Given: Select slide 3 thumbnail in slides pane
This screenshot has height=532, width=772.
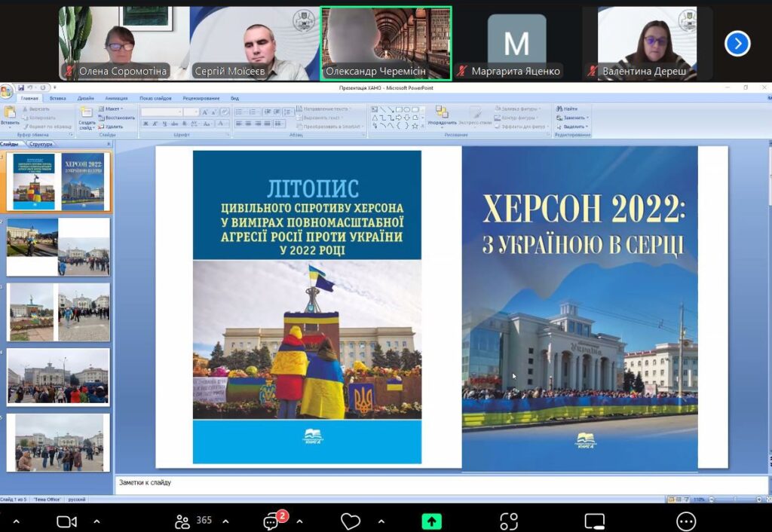Looking at the screenshot, I should (59, 312).
